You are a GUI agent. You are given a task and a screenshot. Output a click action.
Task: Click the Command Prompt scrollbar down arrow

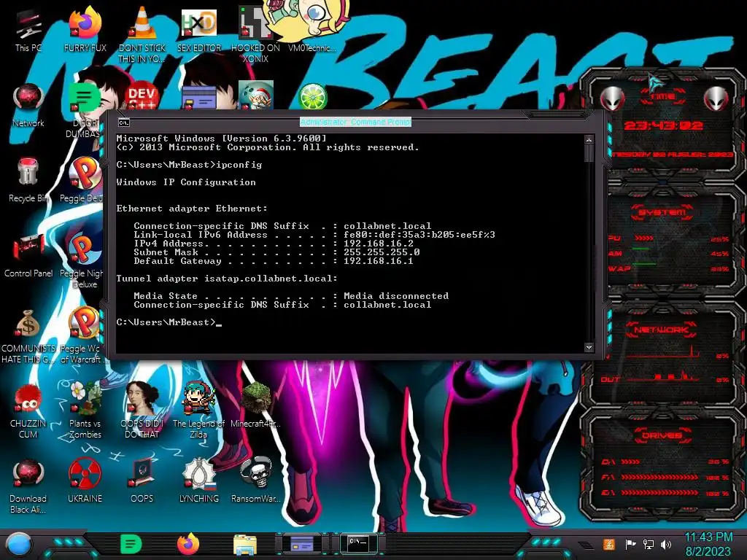(589, 347)
